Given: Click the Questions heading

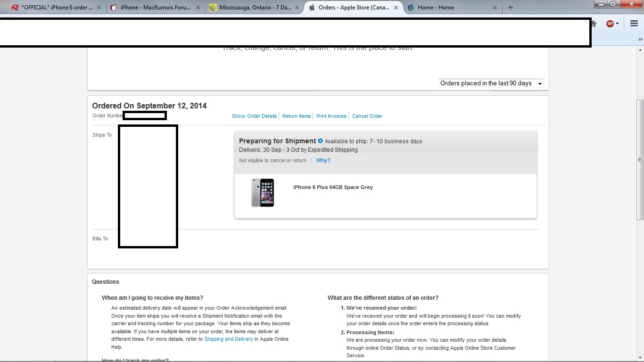Looking at the screenshot, I should (106, 282).
